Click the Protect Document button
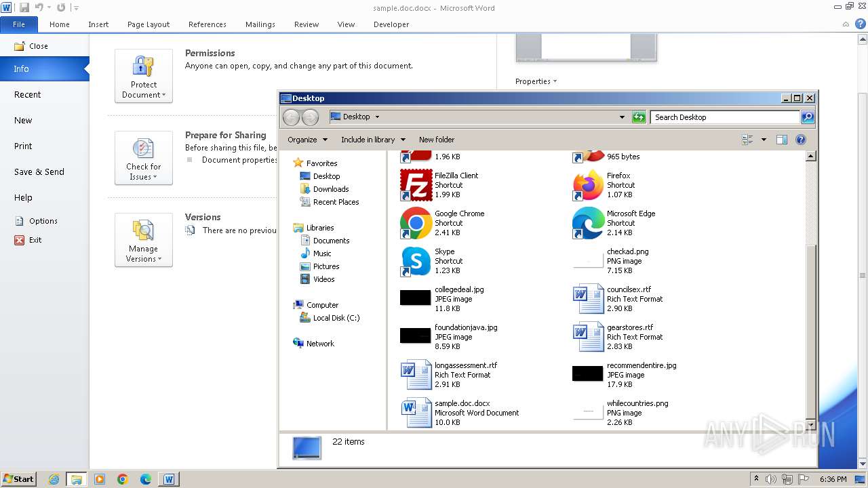Image resolution: width=868 pixels, height=488 pixels. pos(144,76)
